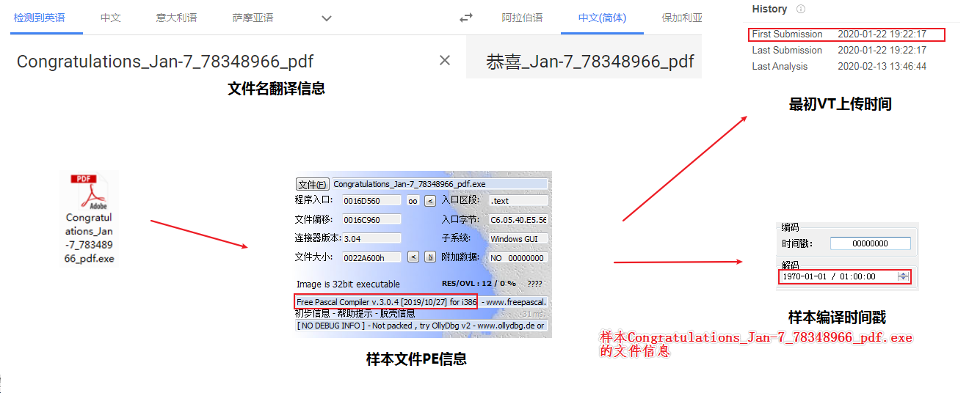This screenshot has height=393, width=980.
Task: Click the 样本编译时间戳 caption
Action: pos(837,317)
